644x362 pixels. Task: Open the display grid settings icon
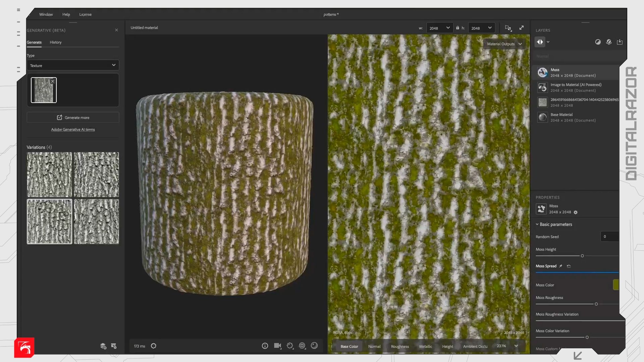click(302, 346)
